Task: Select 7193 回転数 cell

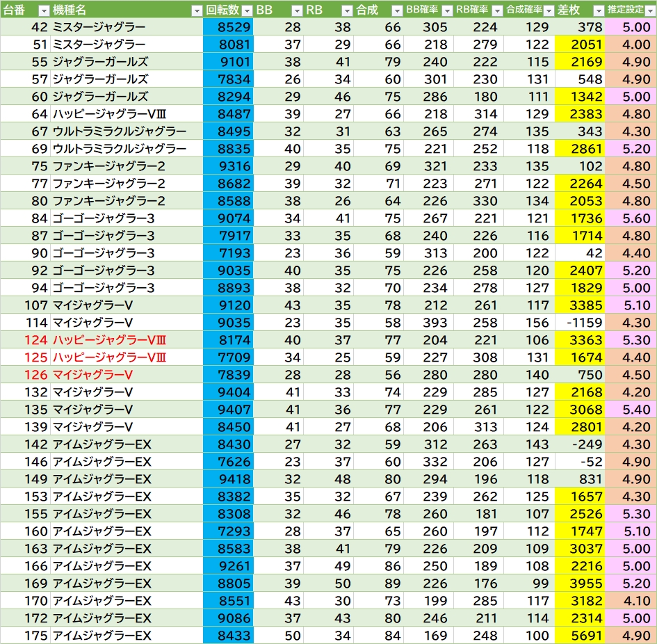Action: (228, 253)
